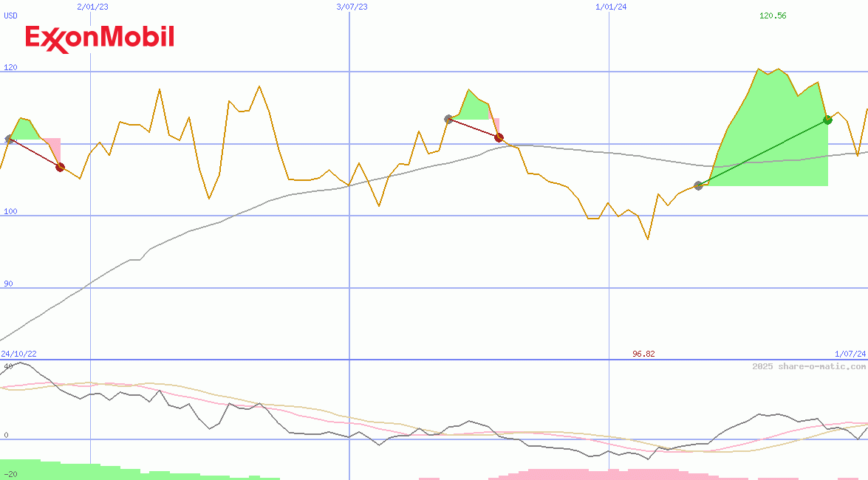Click the red exit marker of the middle trade
The width and height of the screenshot is (868, 480).
point(499,137)
